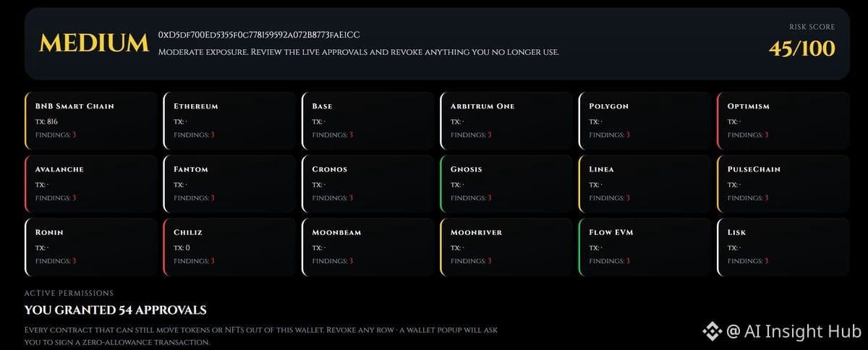This screenshot has width=868, height=350.
Task: Open the Arbitrum One card
Action: tap(506, 121)
